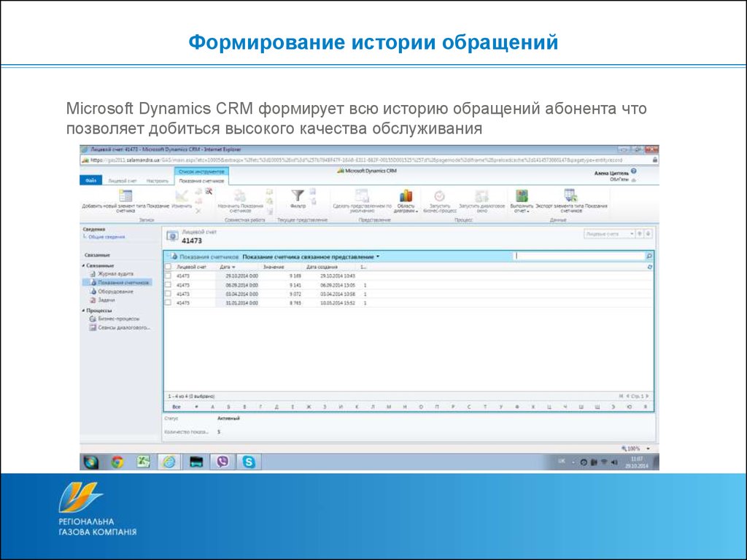The width and height of the screenshot is (747, 560).
Task: Click the value 9 169 in the grid
Action: point(295,276)
